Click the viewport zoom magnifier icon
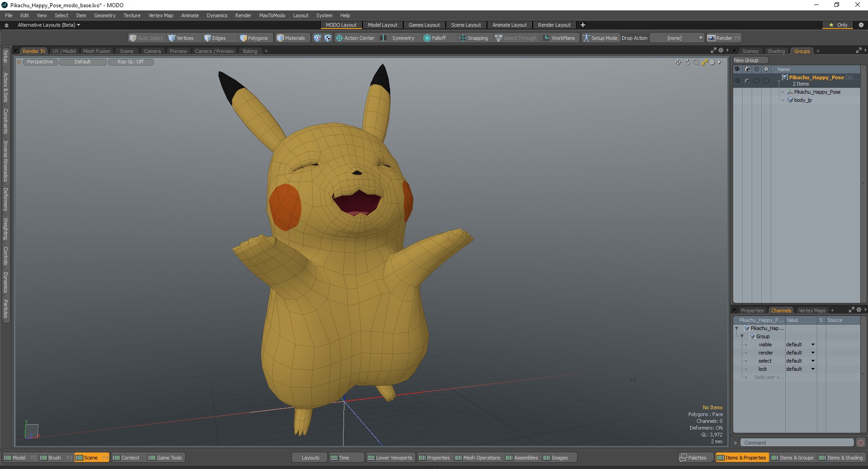Screen dimensions: 868x469 tap(696, 62)
